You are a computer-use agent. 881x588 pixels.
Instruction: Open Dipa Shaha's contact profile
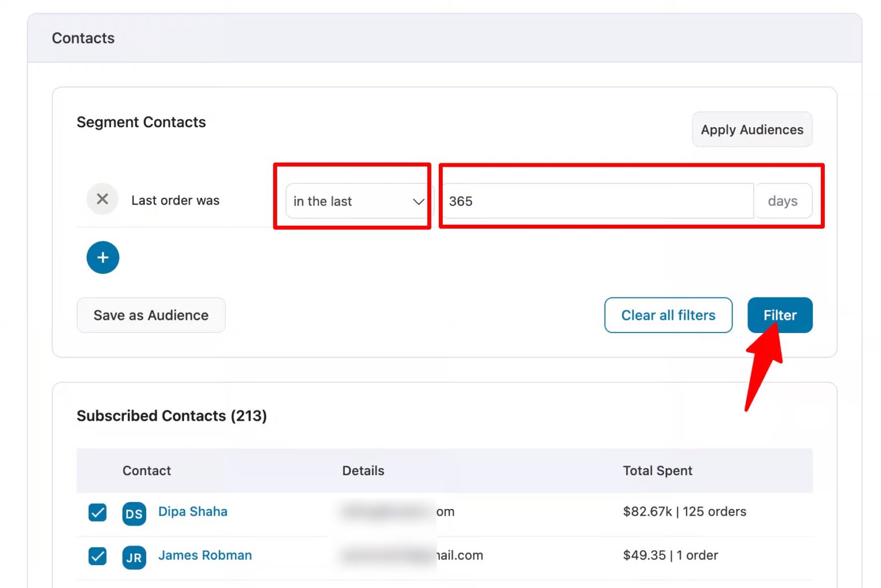(193, 511)
